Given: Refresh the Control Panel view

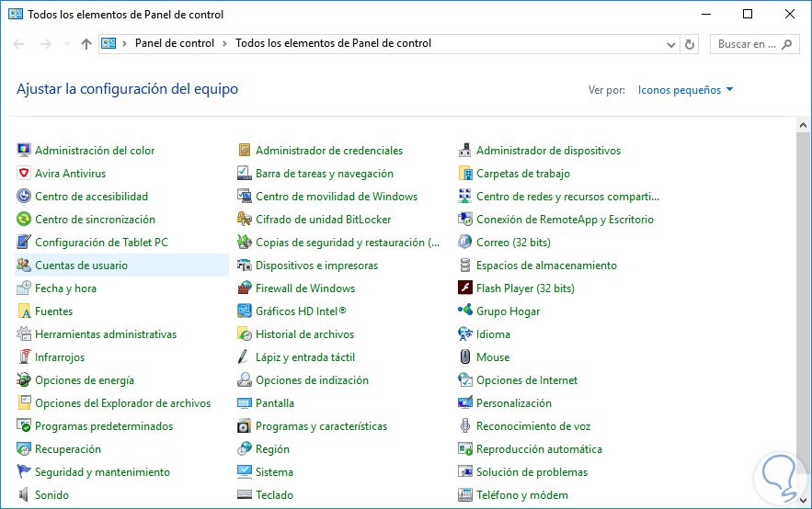Looking at the screenshot, I should coord(690,44).
